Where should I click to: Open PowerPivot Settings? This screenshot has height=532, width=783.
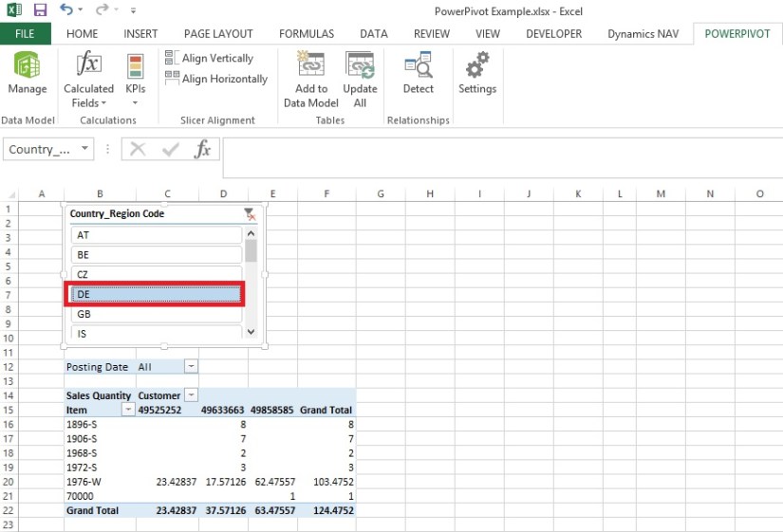click(477, 73)
